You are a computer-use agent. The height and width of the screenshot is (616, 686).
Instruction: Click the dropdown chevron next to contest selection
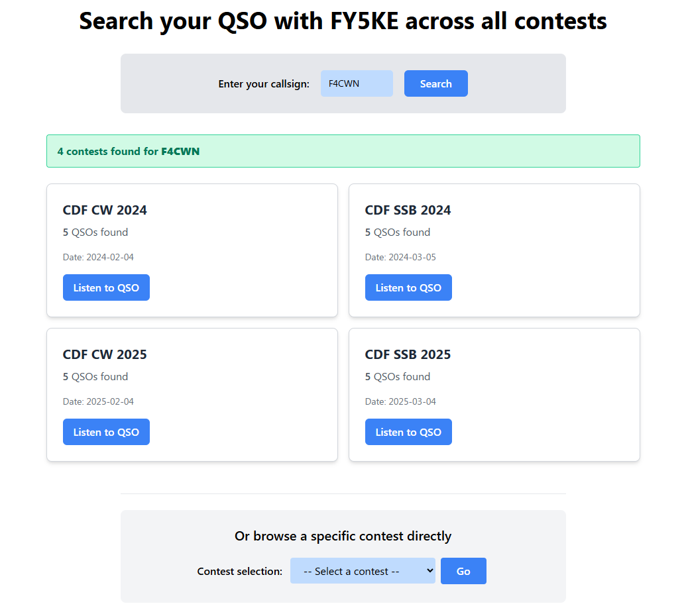click(x=428, y=570)
